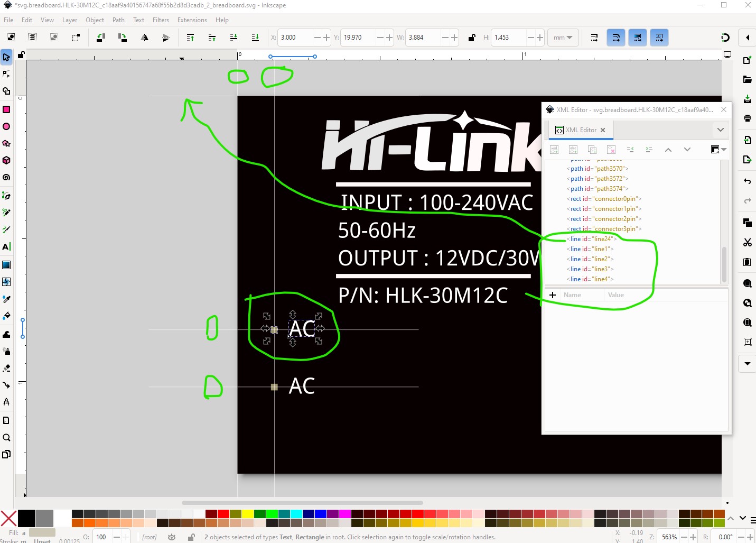Viewport: 756px width, 543px height.
Task: Select the 3D box tool
Action: click(x=6, y=160)
